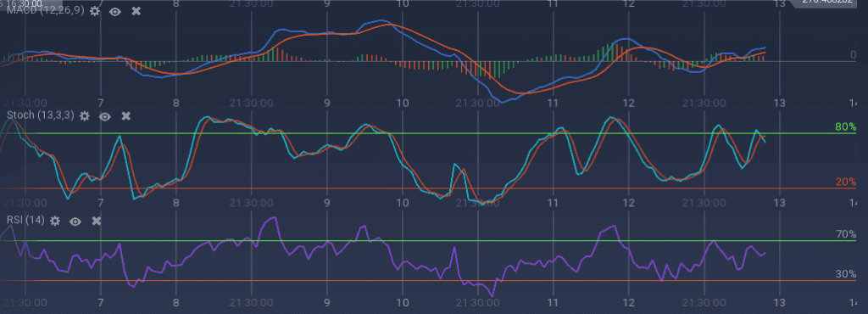Remove the MACD indicator

coord(136,11)
